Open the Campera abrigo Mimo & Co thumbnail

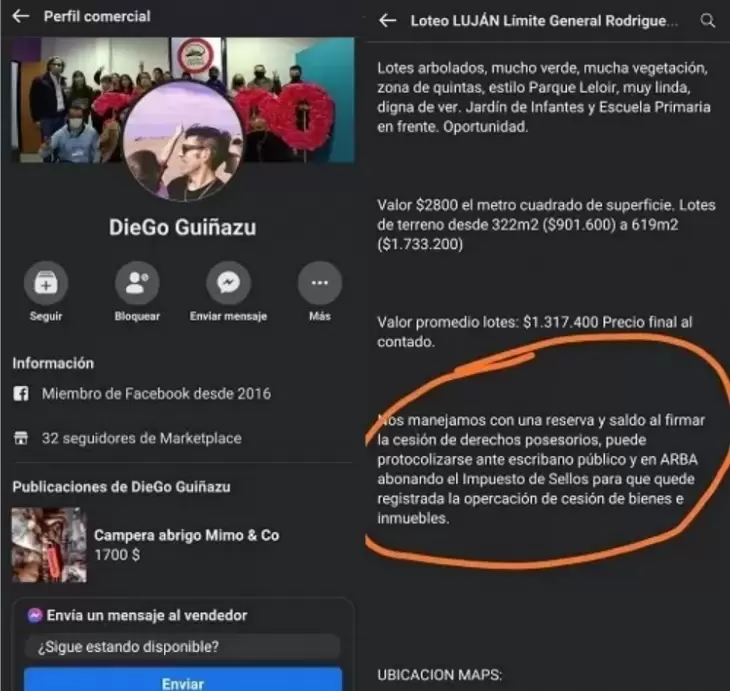49,545
